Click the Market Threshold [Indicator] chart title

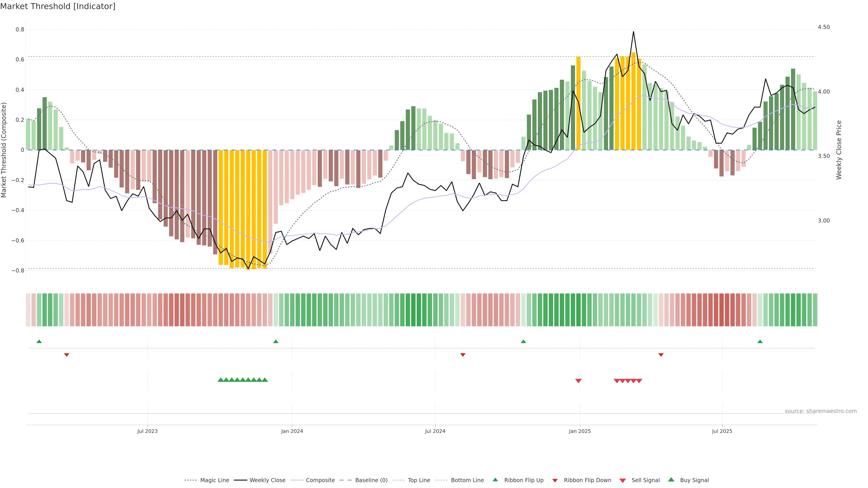coord(58,6)
